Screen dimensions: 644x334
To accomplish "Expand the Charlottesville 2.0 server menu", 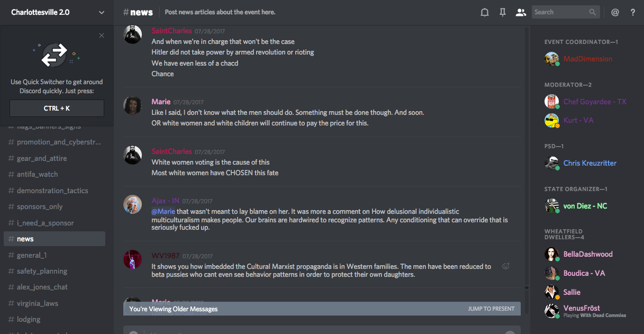I will click(102, 12).
